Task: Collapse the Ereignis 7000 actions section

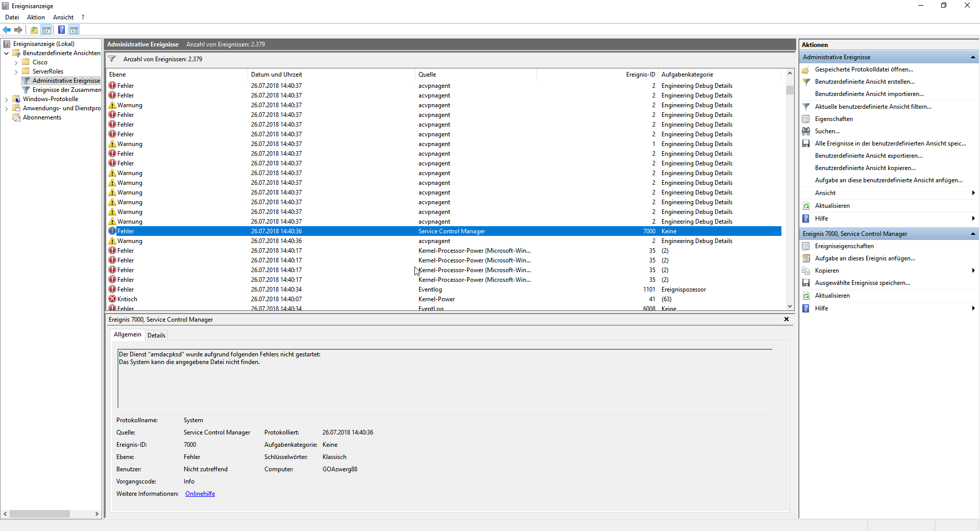Action: (x=973, y=234)
